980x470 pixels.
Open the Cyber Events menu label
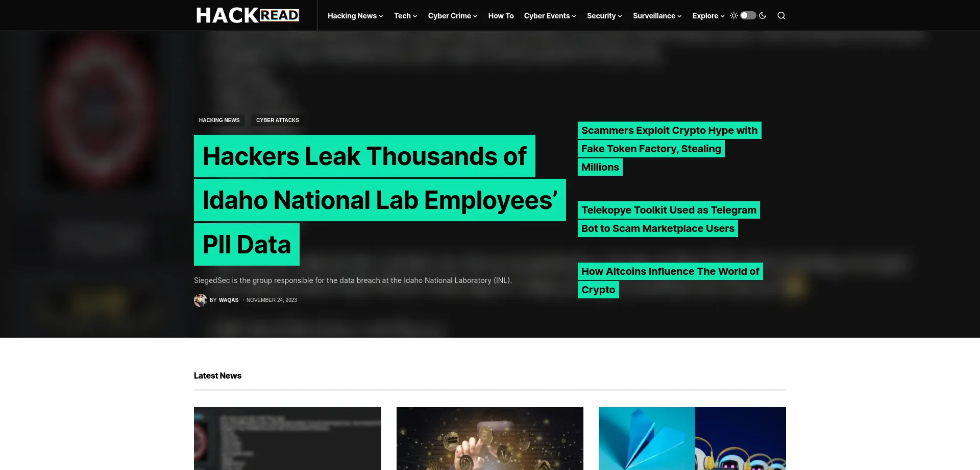click(x=547, y=16)
